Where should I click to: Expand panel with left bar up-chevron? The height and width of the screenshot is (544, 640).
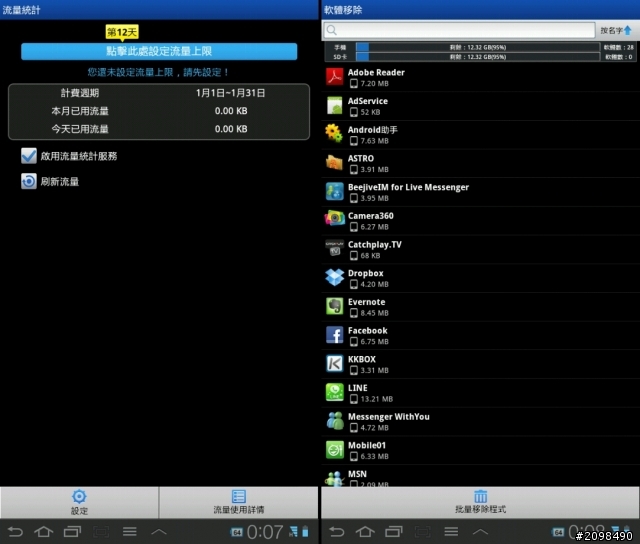click(x=159, y=531)
